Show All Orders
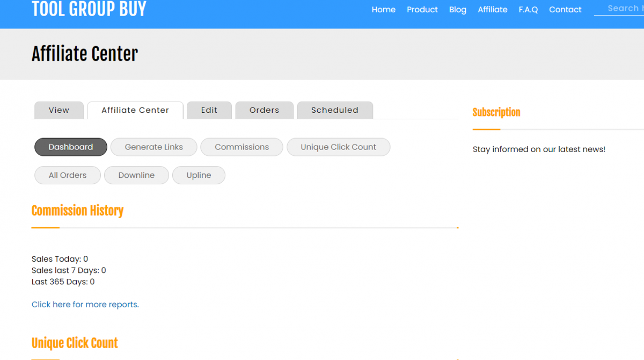The image size is (644, 360). point(68,175)
